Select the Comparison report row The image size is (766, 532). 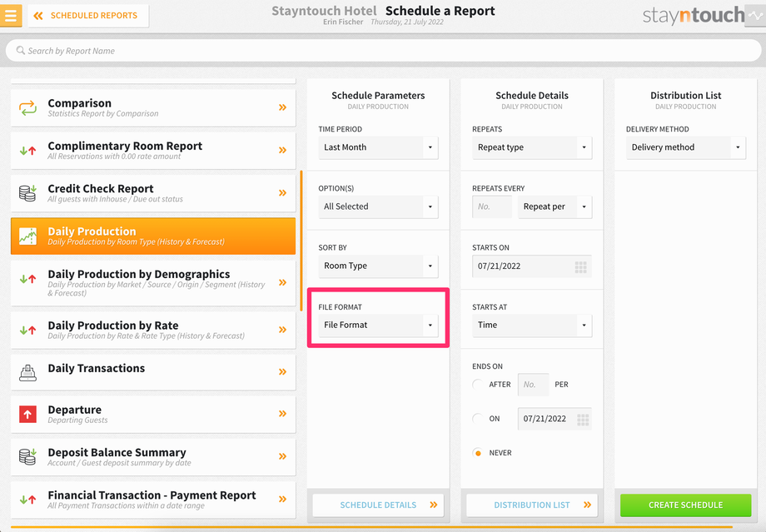tap(153, 107)
